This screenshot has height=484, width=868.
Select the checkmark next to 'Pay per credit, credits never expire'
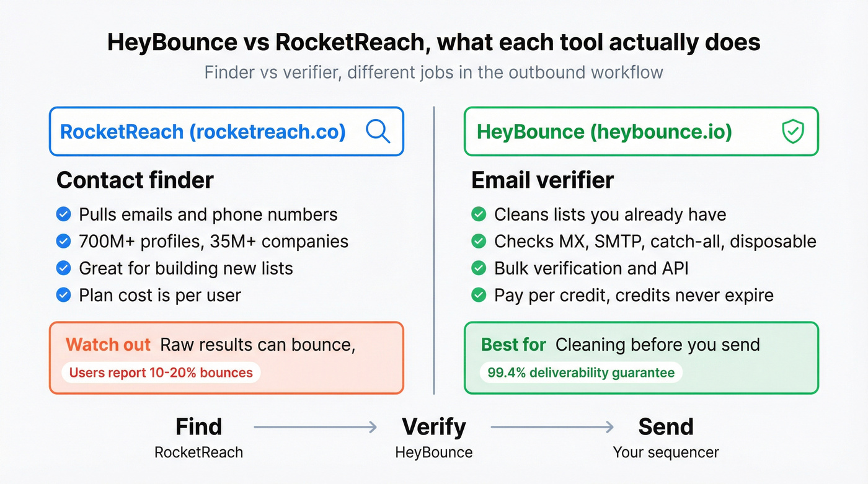pos(478,295)
